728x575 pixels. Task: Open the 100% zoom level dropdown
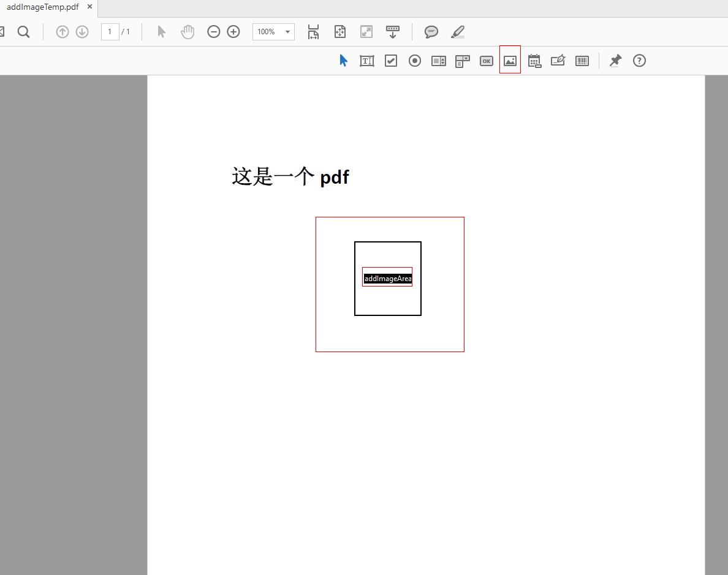click(x=273, y=32)
